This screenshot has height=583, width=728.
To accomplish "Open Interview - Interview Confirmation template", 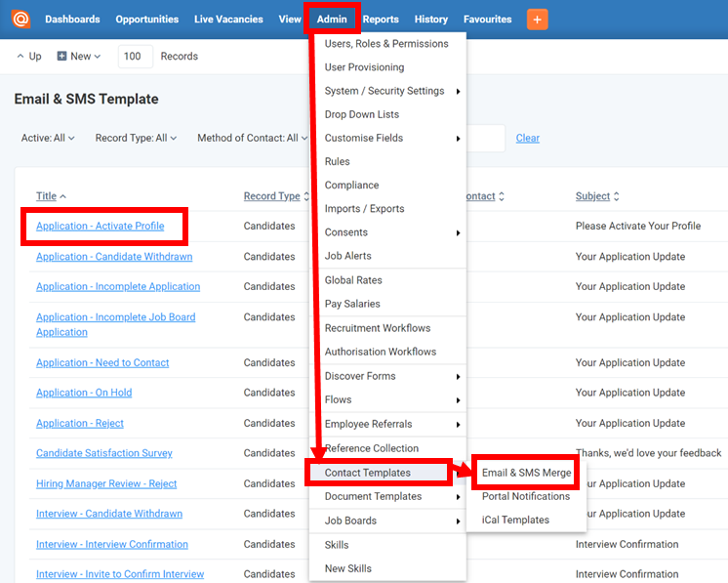I will click(112, 545).
